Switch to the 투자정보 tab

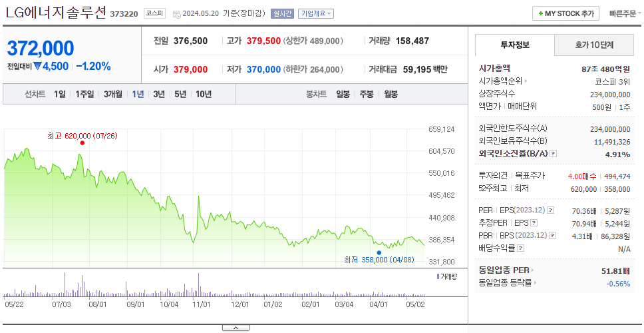(x=515, y=45)
